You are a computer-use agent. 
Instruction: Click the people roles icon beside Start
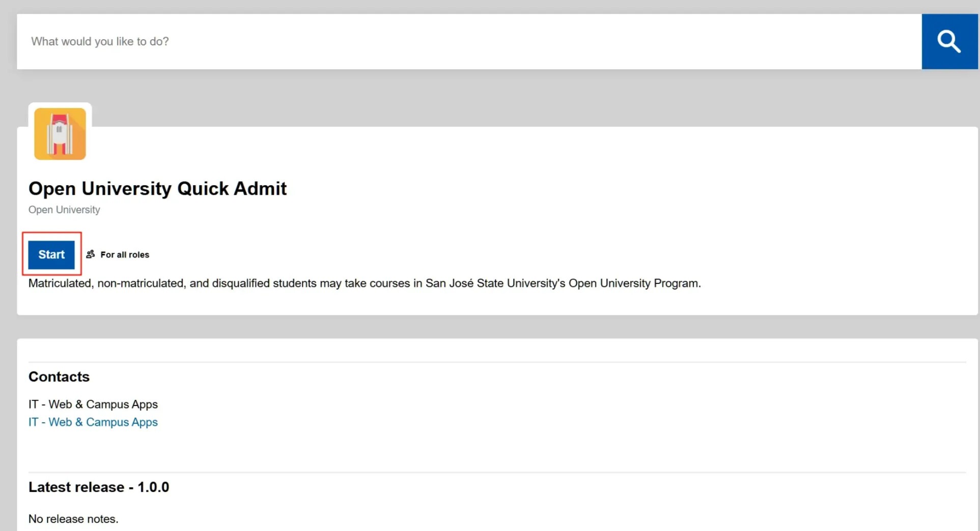(91, 254)
